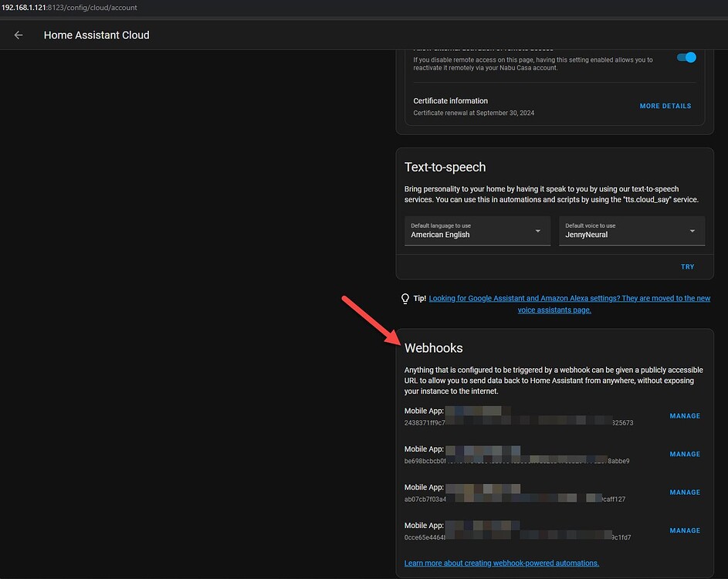Manage the webhook ending in 9c1fd7
The width and height of the screenshot is (728, 579).
685,530
